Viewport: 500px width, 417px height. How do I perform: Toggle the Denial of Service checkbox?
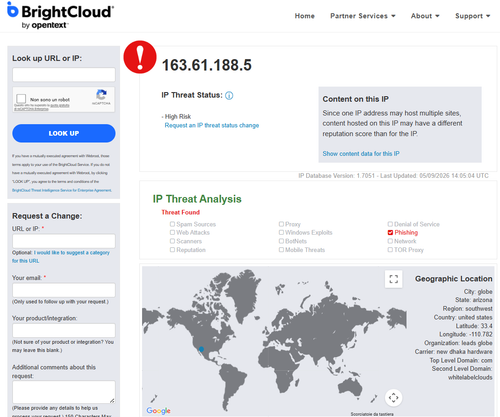[390, 224]
